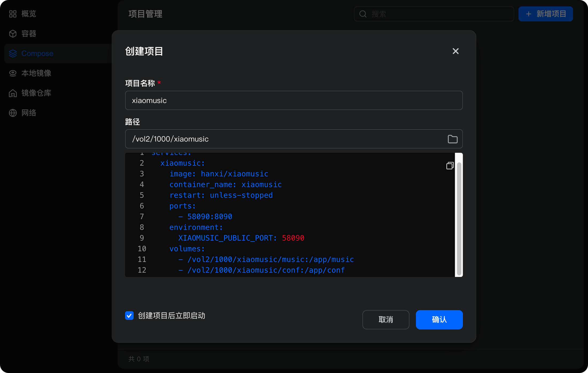588x373 pixels.
Task: Select the 镜像仓库 registry icon
Action: [13, 93]
